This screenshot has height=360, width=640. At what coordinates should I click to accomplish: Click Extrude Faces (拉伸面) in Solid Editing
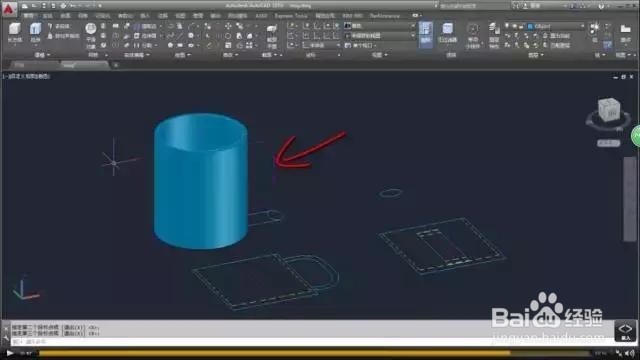coord(146,36)
